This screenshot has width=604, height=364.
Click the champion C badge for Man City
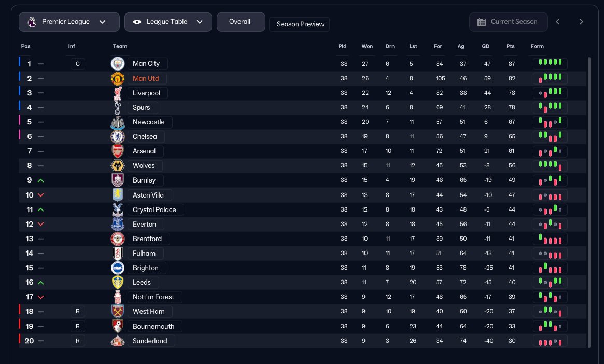coord(77,64)
